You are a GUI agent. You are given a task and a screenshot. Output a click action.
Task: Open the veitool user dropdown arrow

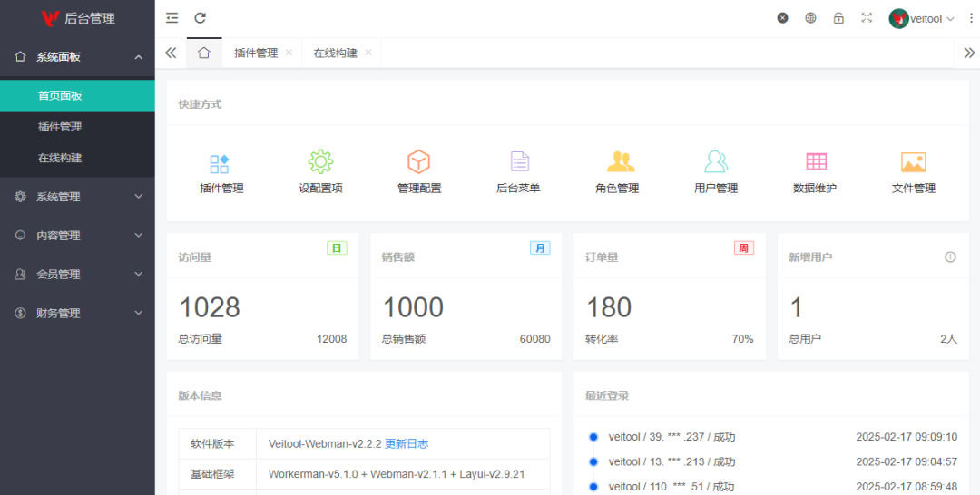[x=951, y=19]
